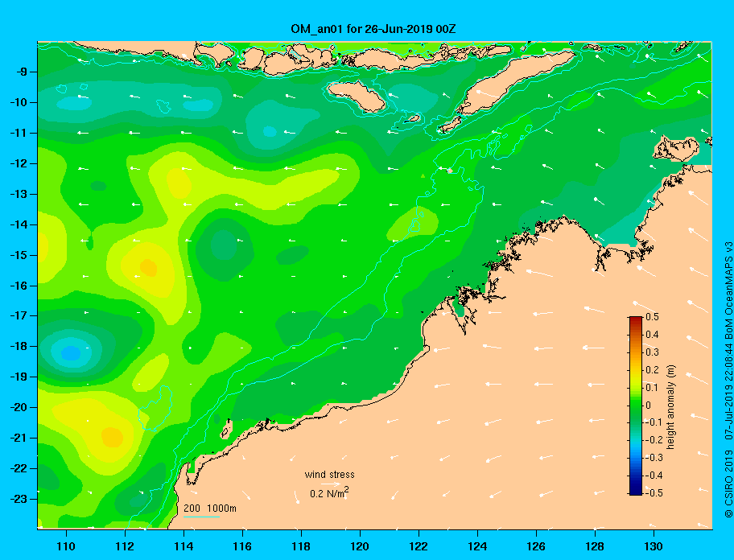
Task: Click the '0.2' tick on the color scale
Action: pos(652,369)
